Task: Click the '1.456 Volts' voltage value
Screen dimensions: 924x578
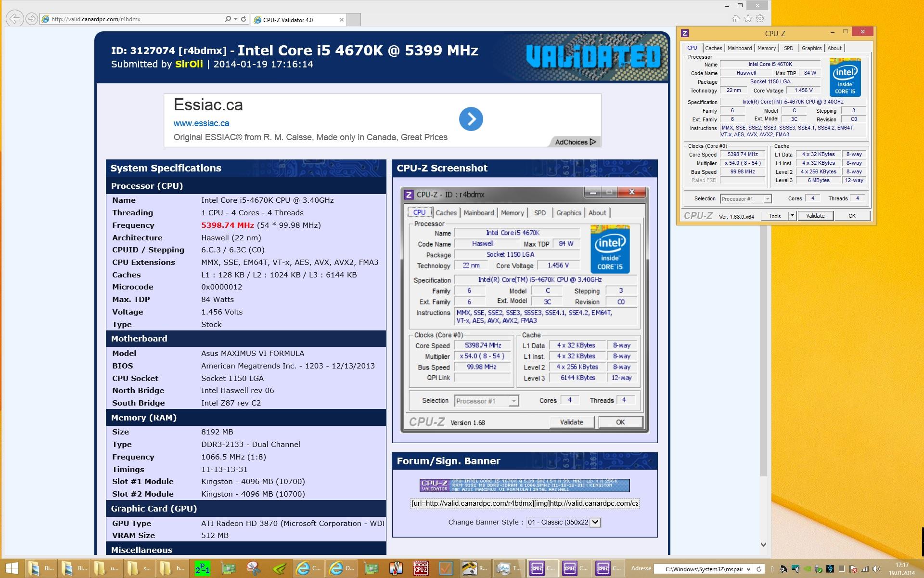Action: pyautogui.click(x=222, y=312)
